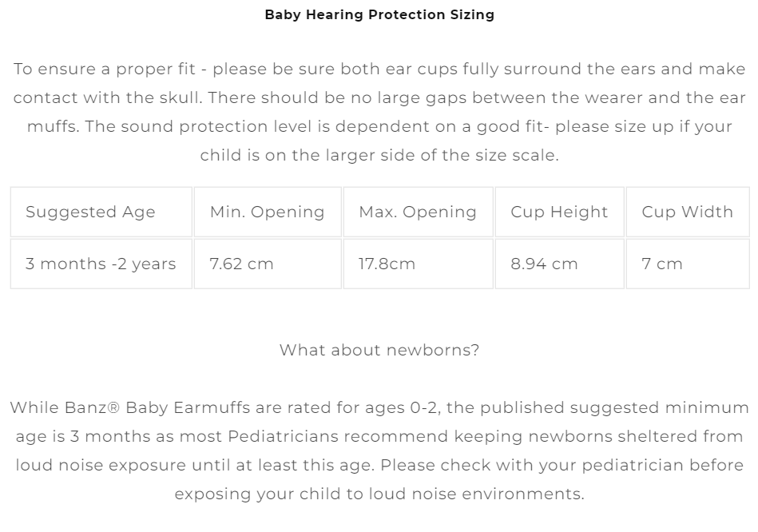Click the 7 cm table cell
This screenshot has width=758, height=532.
(x=662, y=264)
